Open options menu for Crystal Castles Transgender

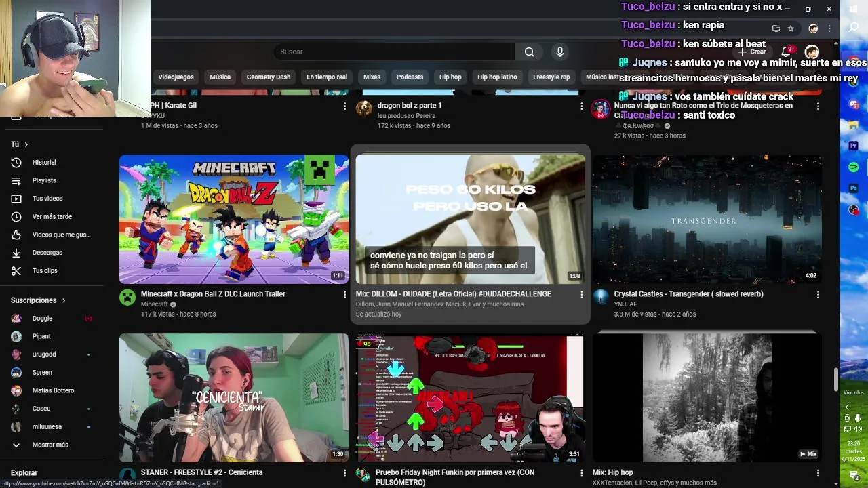(x=818, y=295)
